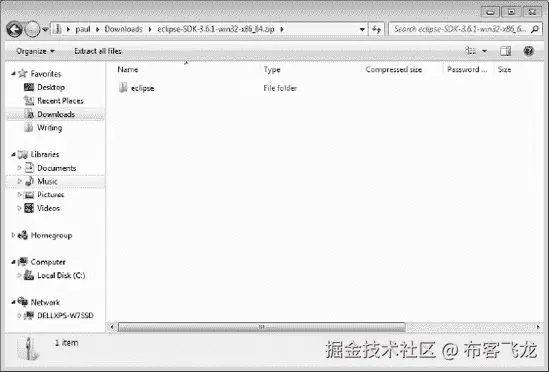
Task: Click the Pictures library icon
Action: pyautogui.click(x=29, y=195)
